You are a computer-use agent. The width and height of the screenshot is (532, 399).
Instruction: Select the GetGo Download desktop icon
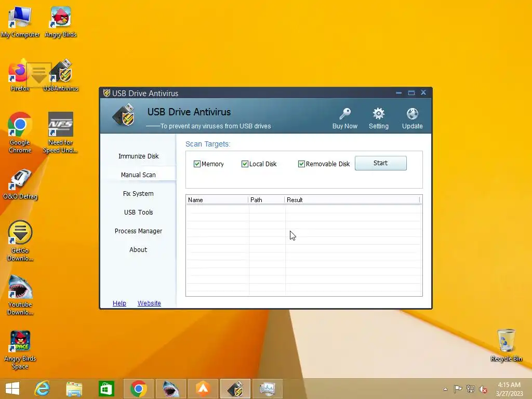pyautogui.click(x=20, y=241)
